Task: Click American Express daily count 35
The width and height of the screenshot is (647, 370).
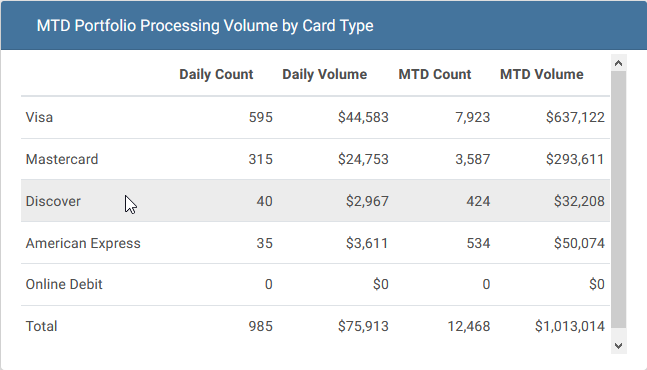Action: (264, 243)
